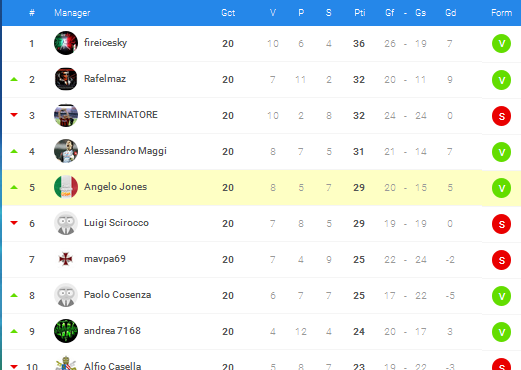Click fireicesky's avatar image
This screenshot has height=370, width=521.
66,43
